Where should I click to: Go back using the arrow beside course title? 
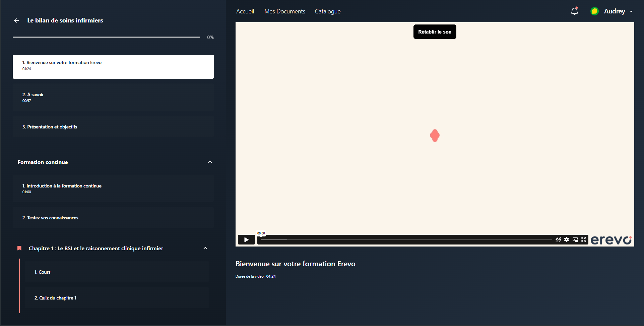16,20
